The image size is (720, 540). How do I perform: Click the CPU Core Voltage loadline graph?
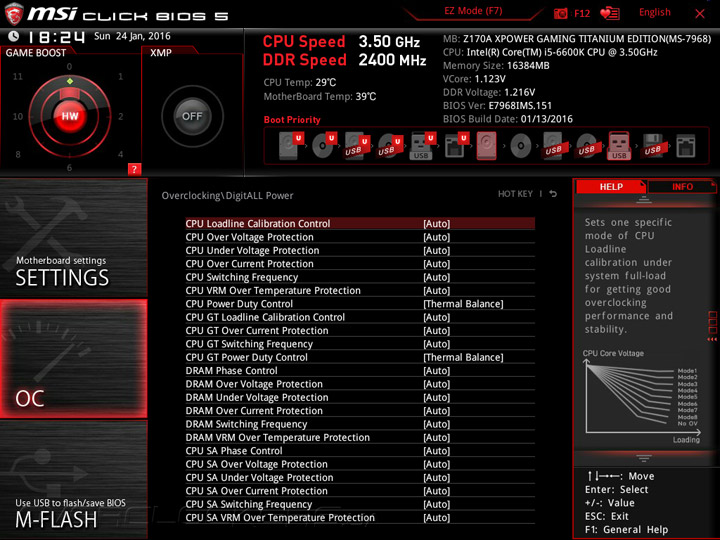(x=642, y=397)
